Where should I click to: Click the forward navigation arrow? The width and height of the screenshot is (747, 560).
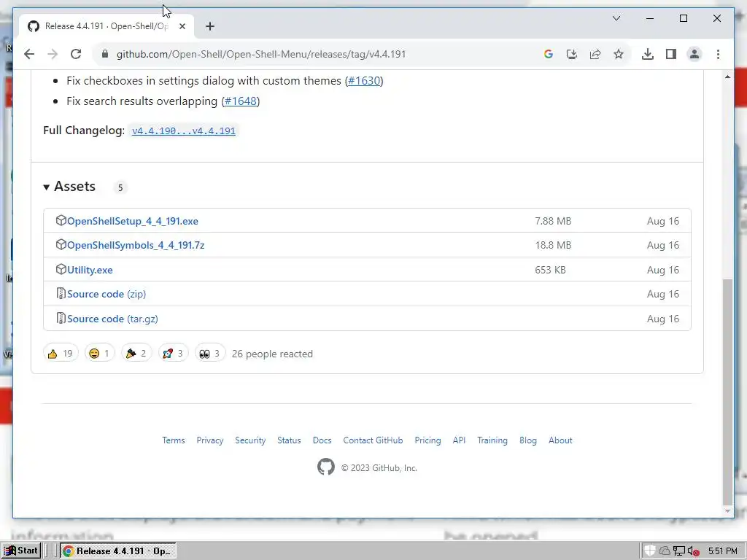[x=53, y=54]
